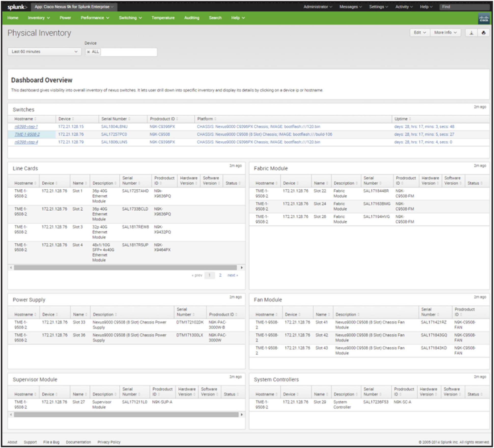
Task: Go to the Auditing tab
Action: [x=192, y=18]
